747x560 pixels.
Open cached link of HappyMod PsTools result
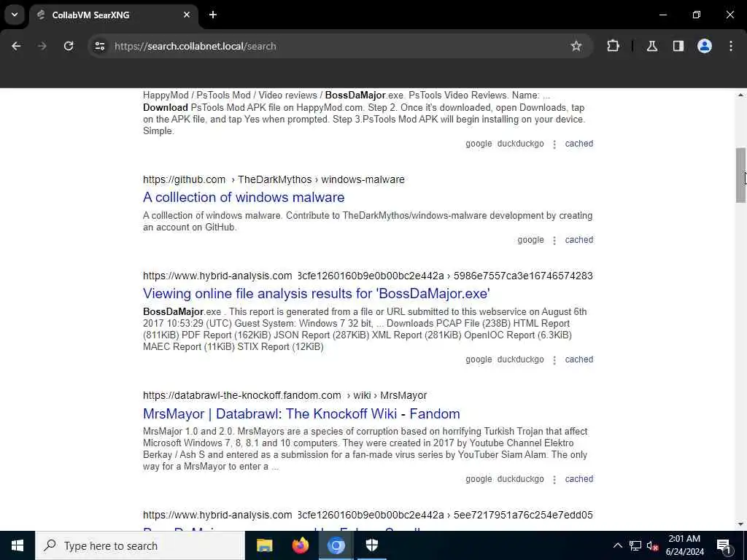pos(578,144)
